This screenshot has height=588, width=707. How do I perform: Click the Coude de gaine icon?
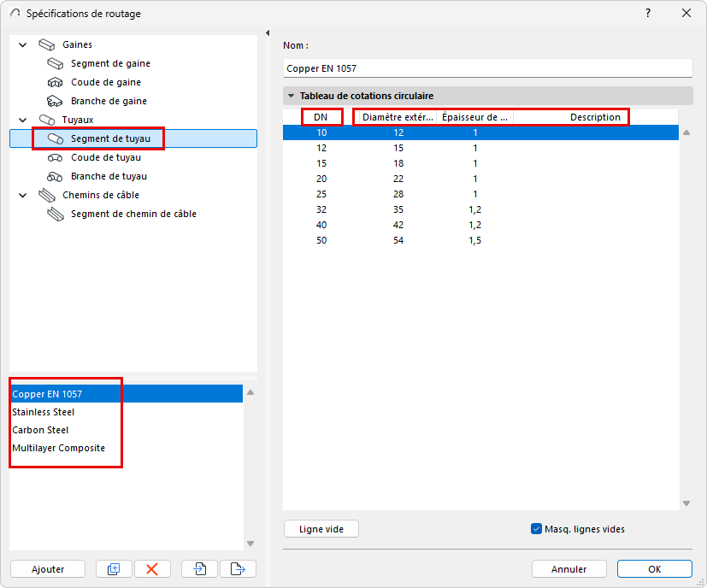[55, 83]
